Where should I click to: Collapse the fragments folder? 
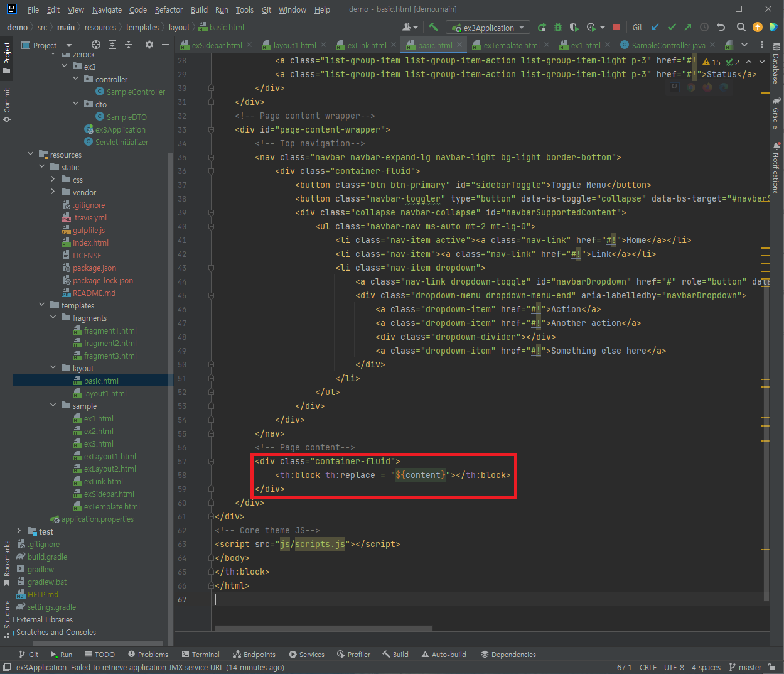pos(53,317)
